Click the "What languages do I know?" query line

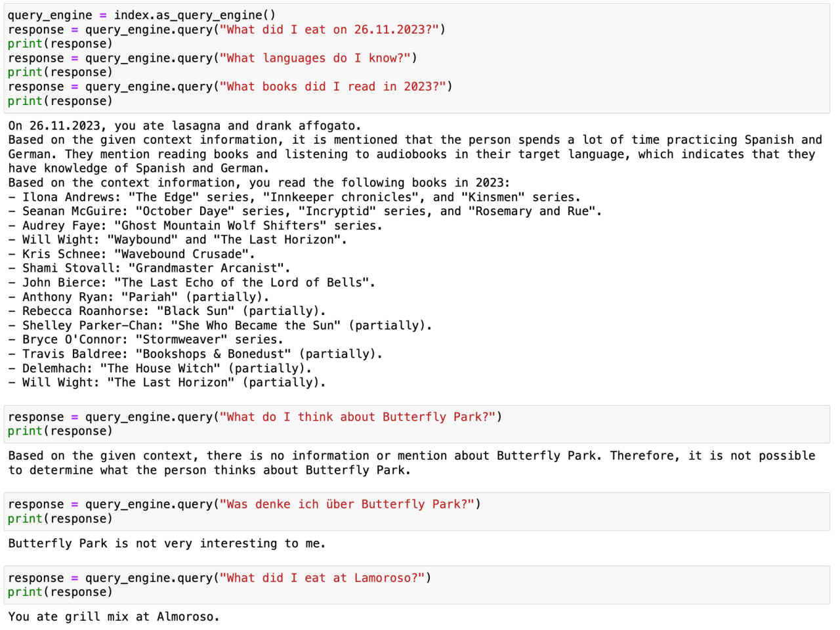point(212,58)
